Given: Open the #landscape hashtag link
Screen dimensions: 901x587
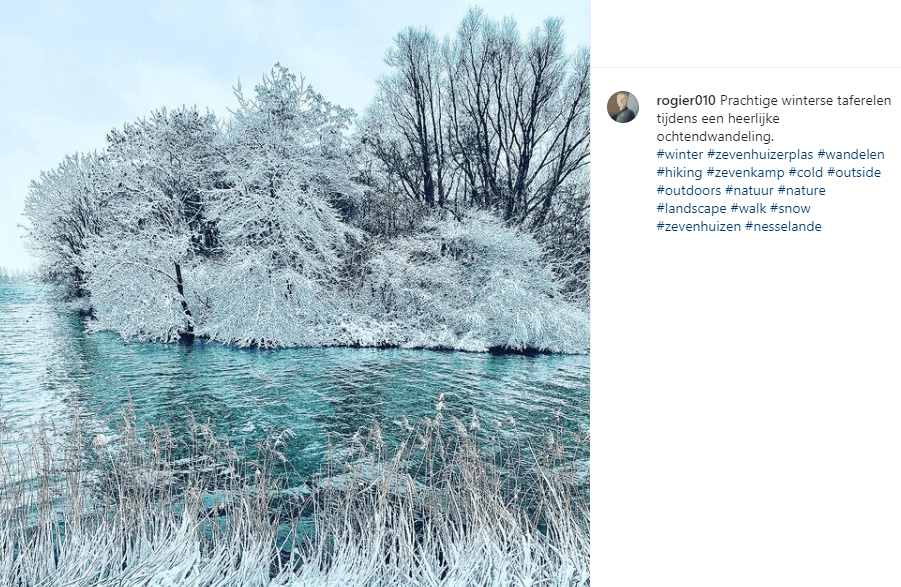Looking at the screenshot, I should click(x=692, y=208).
